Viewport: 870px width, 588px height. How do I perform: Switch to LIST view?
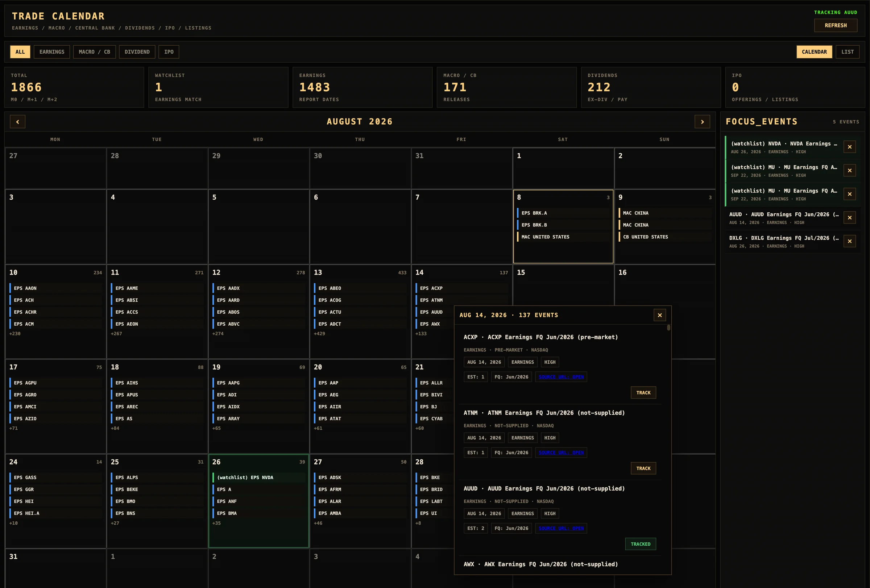click(x=848, y=52)
